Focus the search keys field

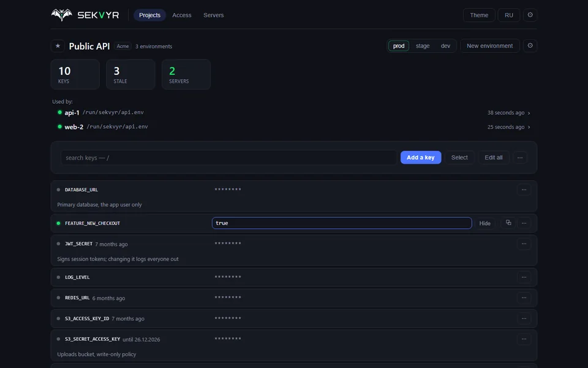[228, 158]
